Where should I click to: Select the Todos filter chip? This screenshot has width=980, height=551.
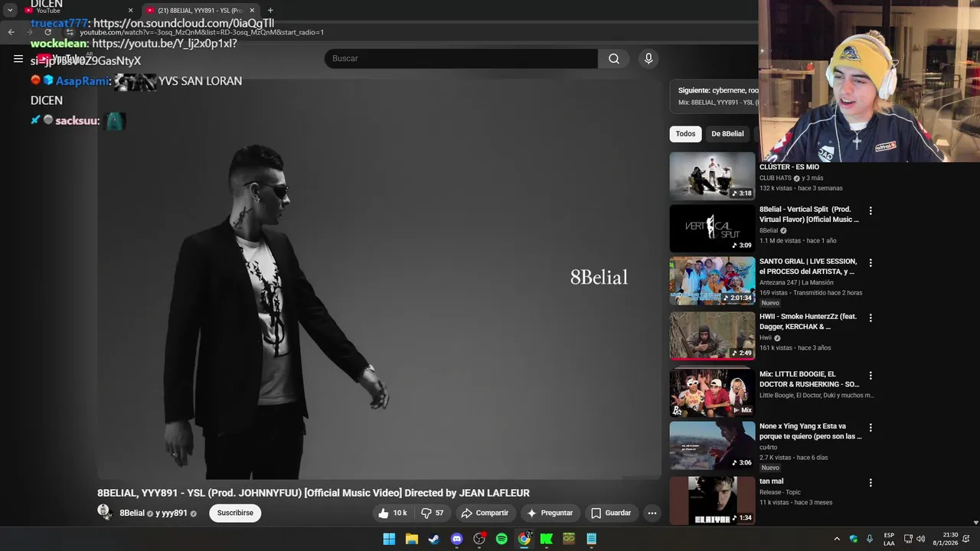(x=685, y=134)
